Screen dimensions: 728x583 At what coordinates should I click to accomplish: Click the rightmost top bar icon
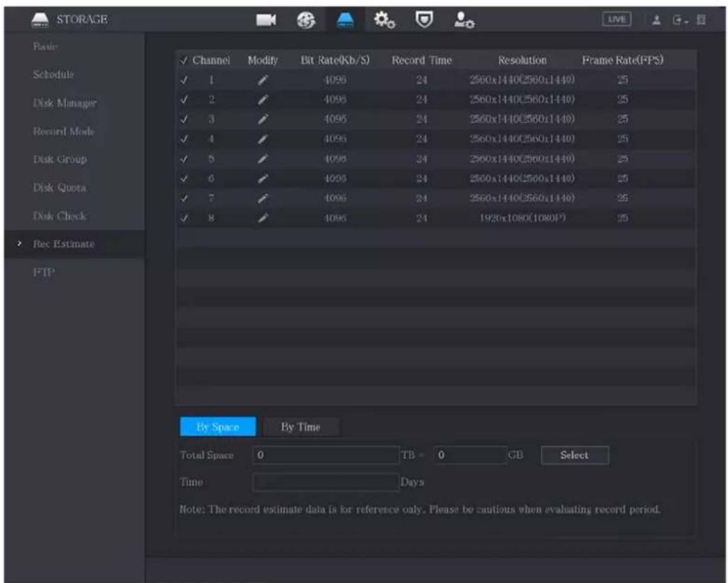701,20
